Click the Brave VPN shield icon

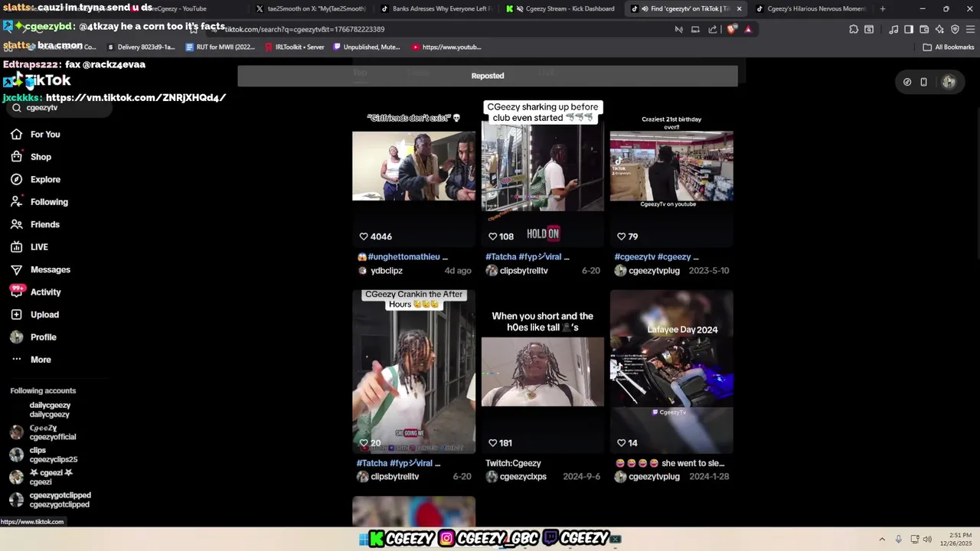click(955, 29)
